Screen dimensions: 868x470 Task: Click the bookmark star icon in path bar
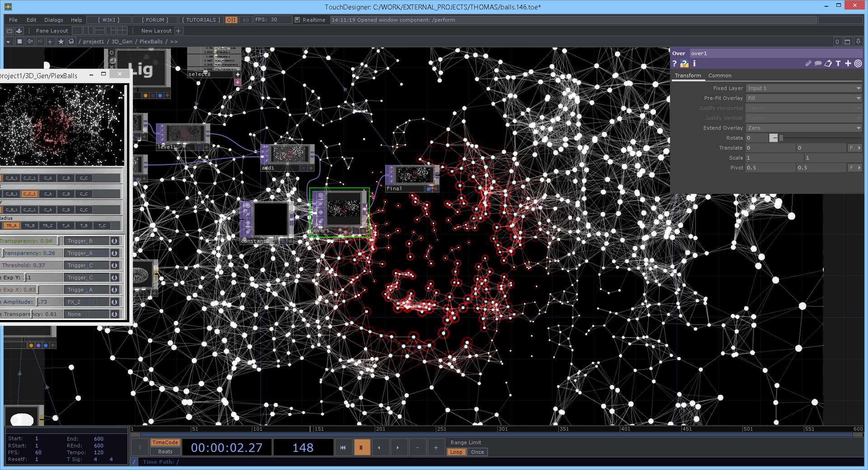coord(61,42)
